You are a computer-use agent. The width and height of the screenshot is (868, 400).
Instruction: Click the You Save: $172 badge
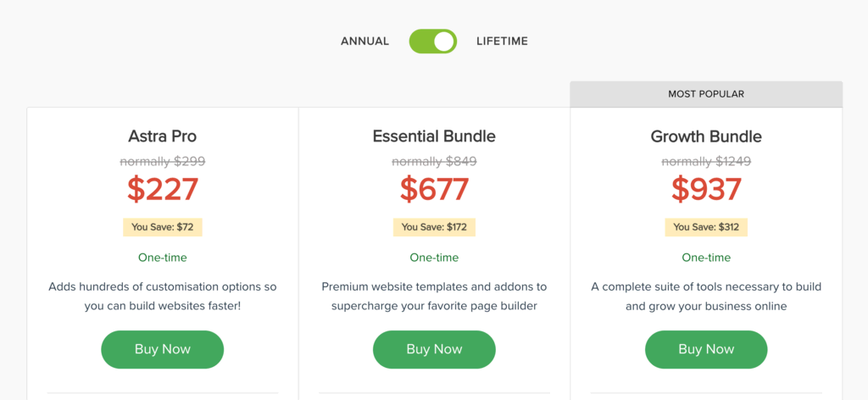click(434, 227)
